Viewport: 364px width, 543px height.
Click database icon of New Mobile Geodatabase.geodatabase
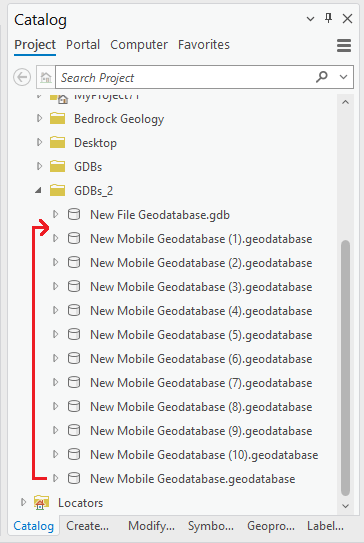click(x=74, y=478)
